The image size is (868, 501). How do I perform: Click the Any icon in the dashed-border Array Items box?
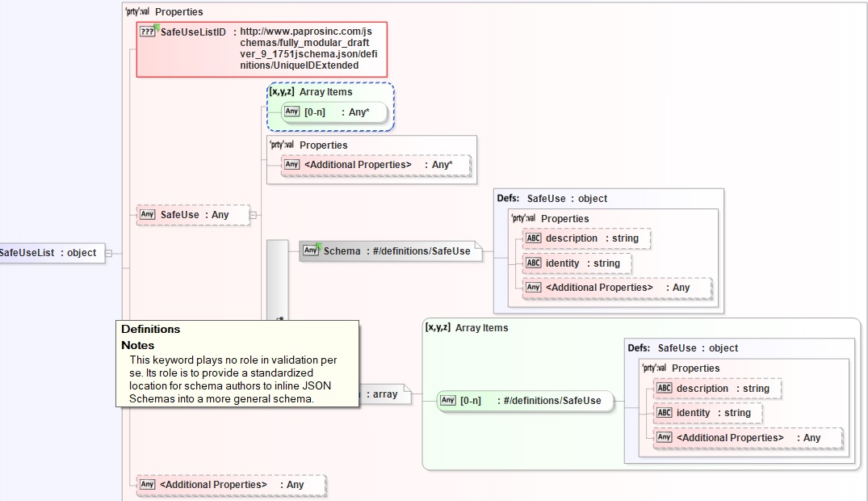coord(291,112)
